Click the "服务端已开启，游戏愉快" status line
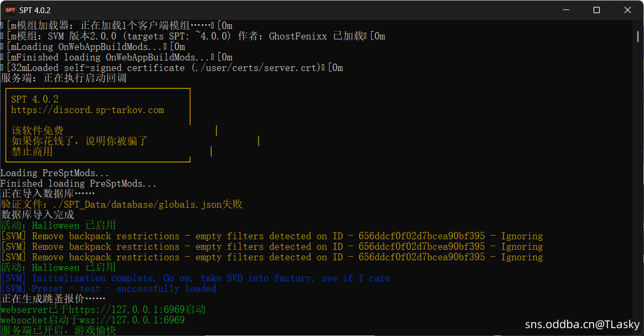 [58, 331]
